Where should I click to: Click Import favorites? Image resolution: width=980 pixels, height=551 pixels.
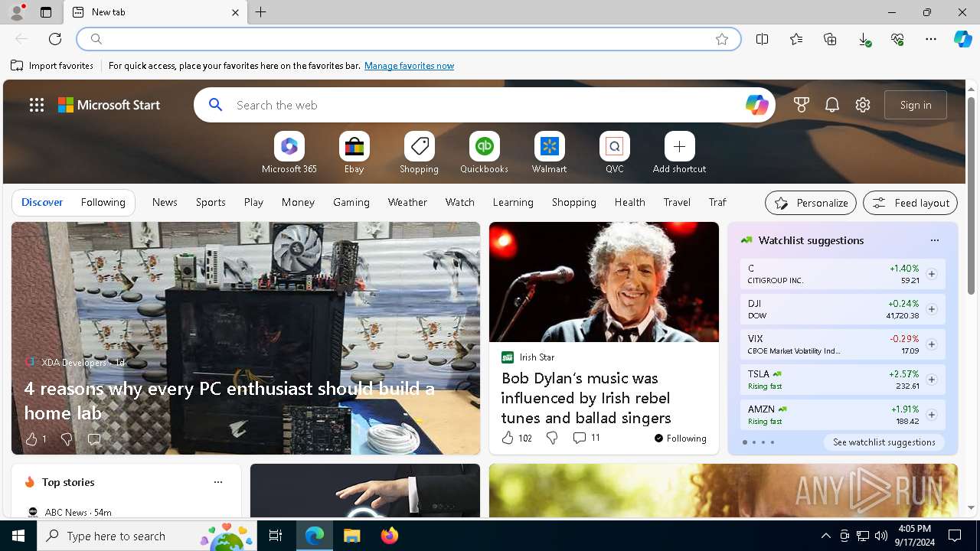(x=52, y=66)
